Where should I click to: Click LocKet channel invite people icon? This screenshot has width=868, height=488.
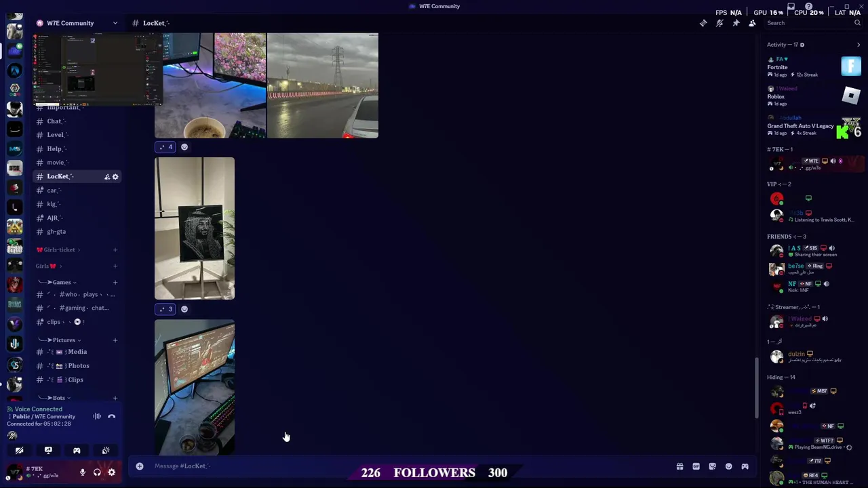click(x=106, y=177)
